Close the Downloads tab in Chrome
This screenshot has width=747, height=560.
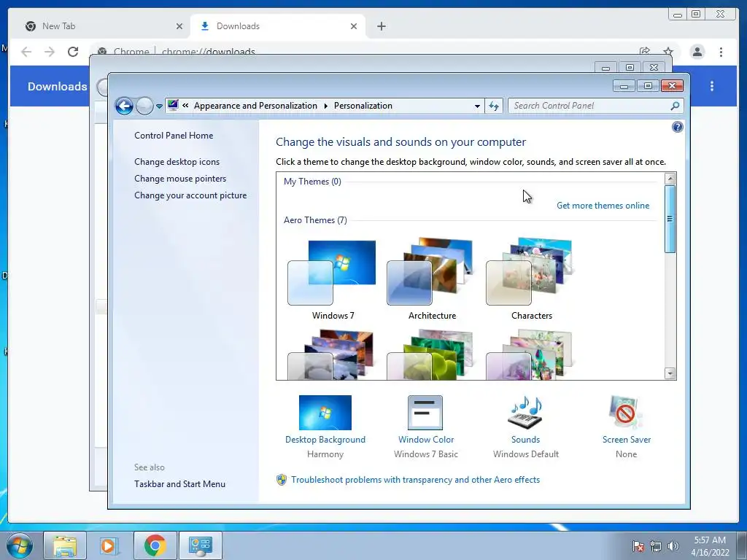(354, 26)
